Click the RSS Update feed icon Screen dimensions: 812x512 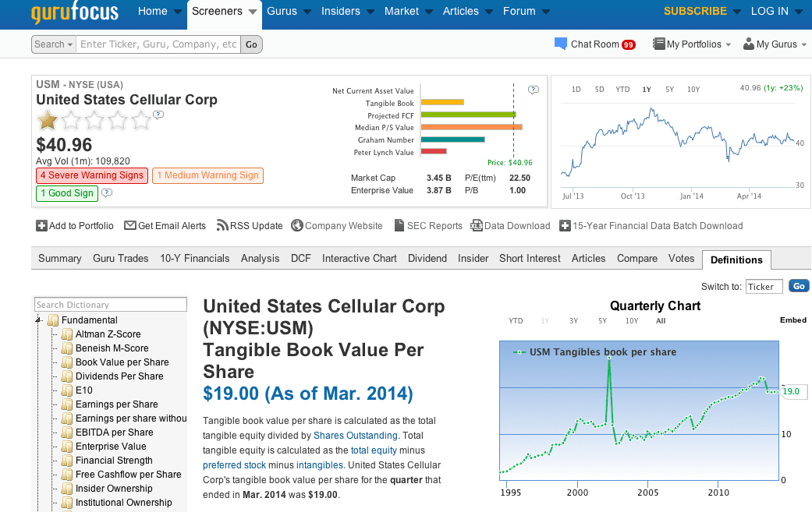point(222,225)
